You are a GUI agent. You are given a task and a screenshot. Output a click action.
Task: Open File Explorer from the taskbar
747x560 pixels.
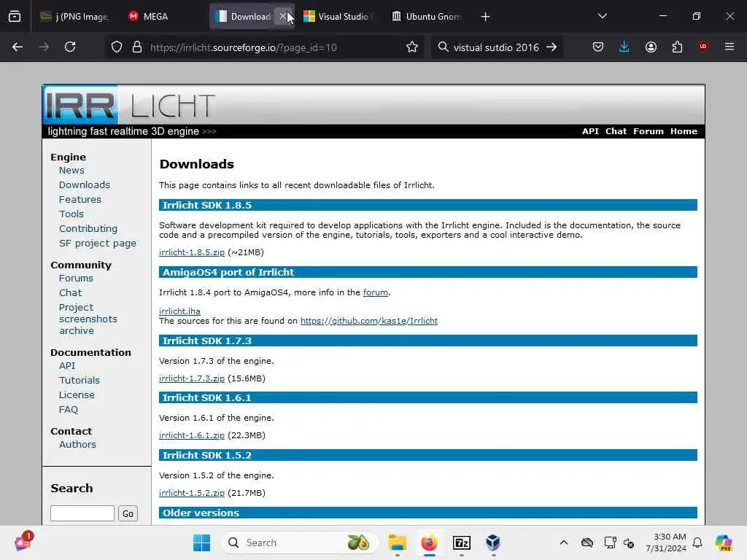tap(397, 542)
